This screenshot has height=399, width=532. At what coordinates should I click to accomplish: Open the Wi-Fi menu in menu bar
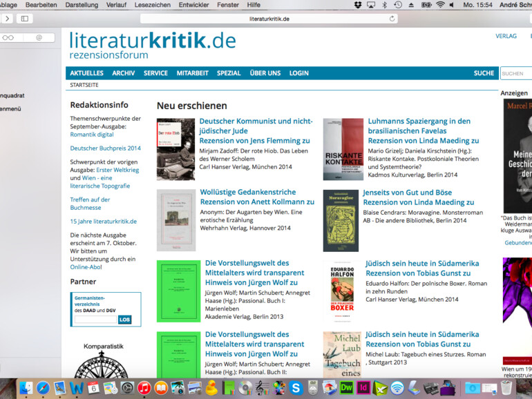pyautogui.click(x=440, y=5)
